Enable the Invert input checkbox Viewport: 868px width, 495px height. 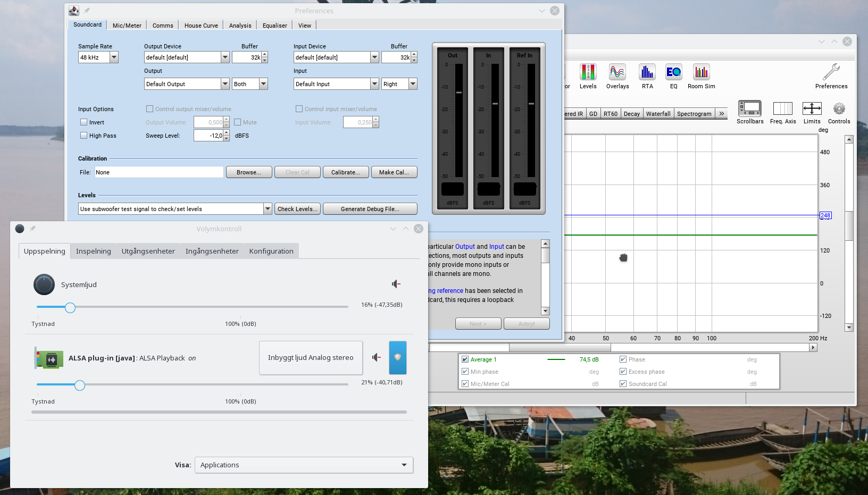(x=84, y=122)
